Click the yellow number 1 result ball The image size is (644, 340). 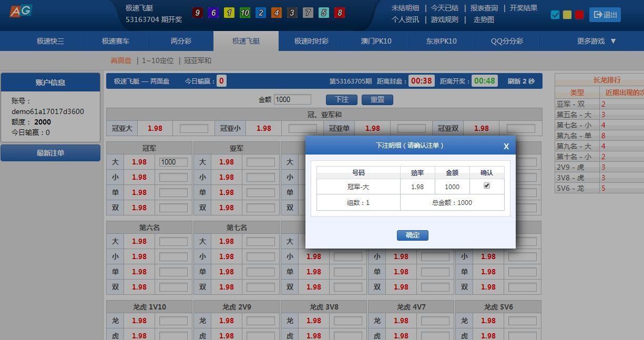click(229, 13)
